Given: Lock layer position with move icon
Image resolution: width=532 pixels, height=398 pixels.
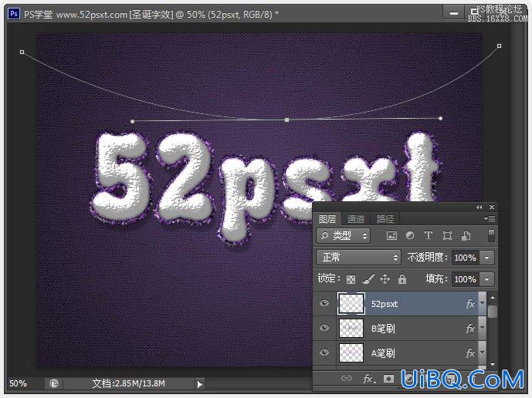Looking at the screenshot, I should (x=385, y=279).
